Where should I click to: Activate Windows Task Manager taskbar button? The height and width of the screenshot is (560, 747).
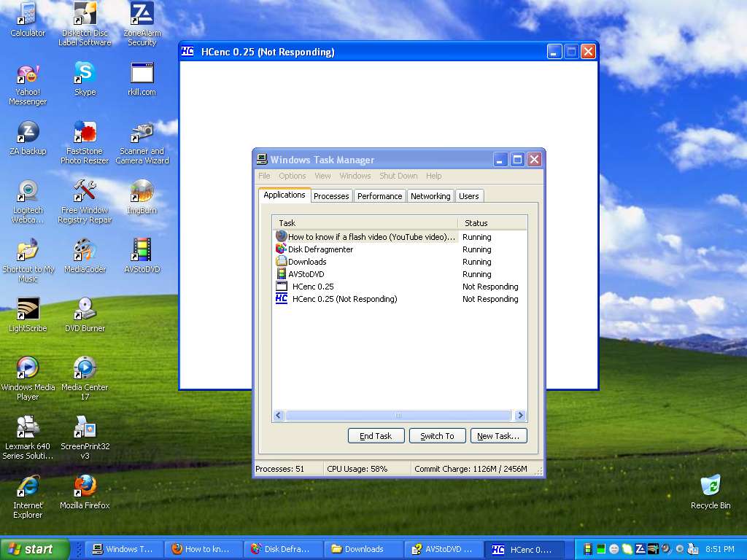(x=123, y=549)
